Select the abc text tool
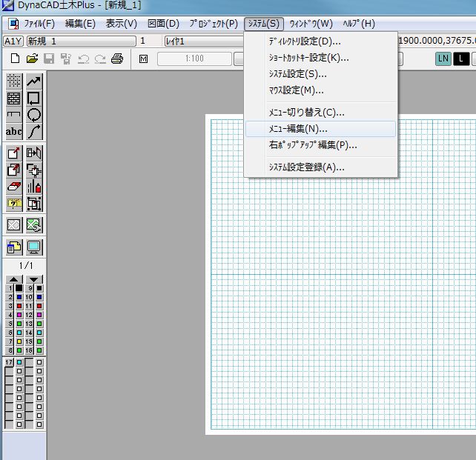The image size is (476, 460). pyautogui.click(x=13, y=131)
